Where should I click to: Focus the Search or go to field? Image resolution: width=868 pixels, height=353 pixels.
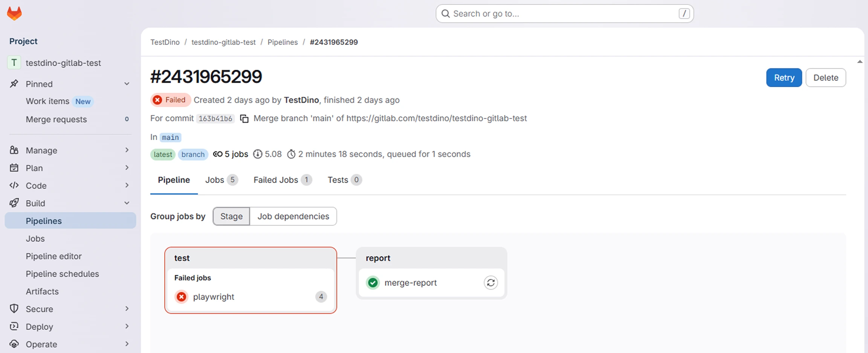pyautogui.click(x=565, y=14)
